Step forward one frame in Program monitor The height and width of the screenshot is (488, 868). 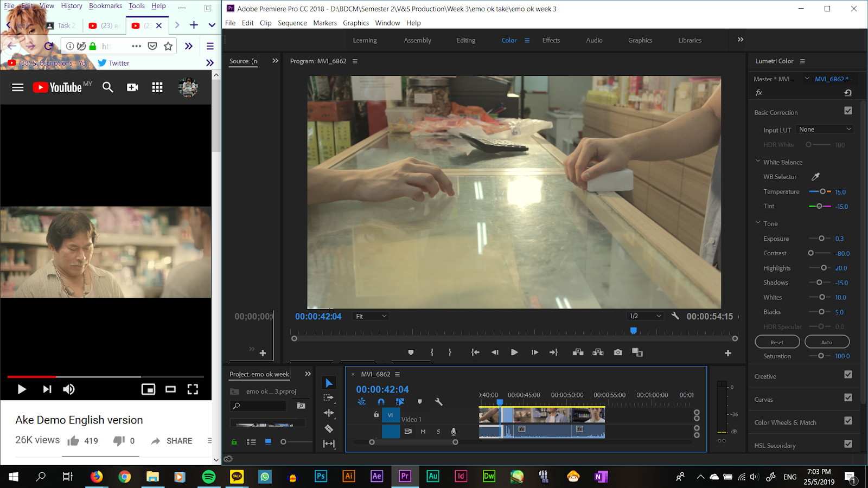point(535,352)
